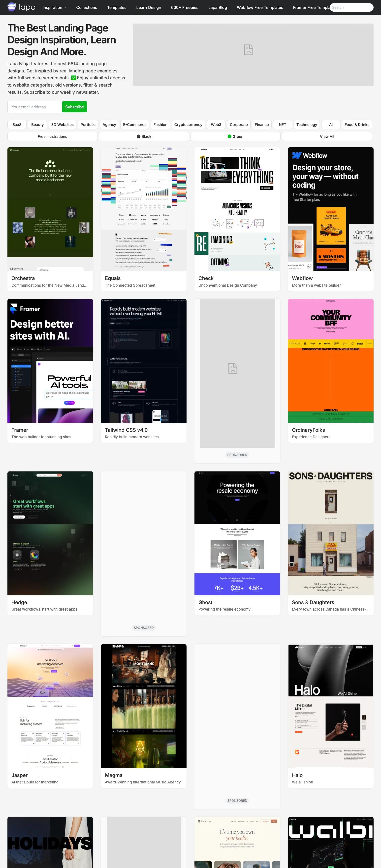This screenshot has height=868, width=381.
Task: Select the Corporate tag
Action: pyautogui.click(x=239, y=125)
